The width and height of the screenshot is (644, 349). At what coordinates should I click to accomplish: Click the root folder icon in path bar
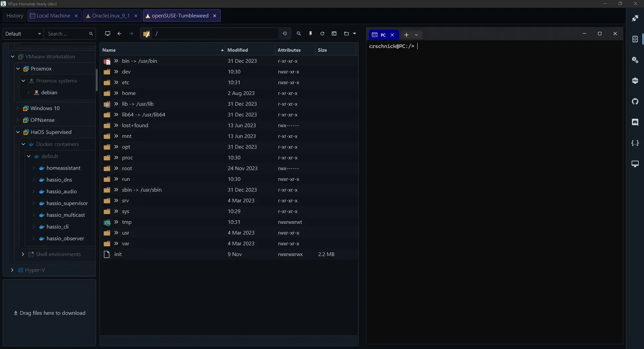point(146,34)
